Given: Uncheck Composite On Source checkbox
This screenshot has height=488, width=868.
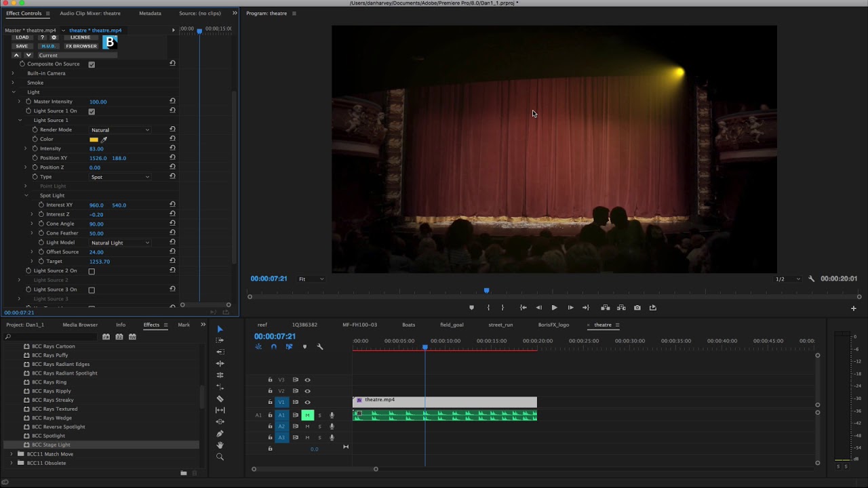Looking at the screenshot, I should click(x=92, y=64).
